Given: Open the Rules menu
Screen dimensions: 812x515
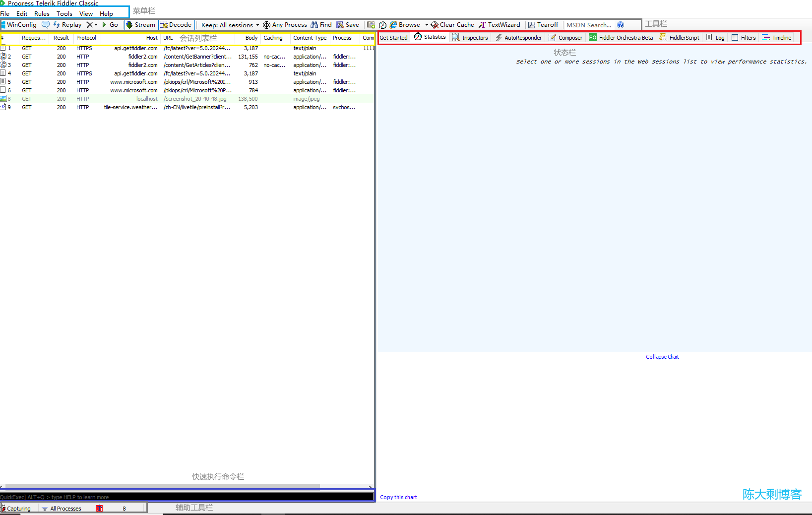Looking at the screenshot, I should pyautogui.click(x=42, y=14).
